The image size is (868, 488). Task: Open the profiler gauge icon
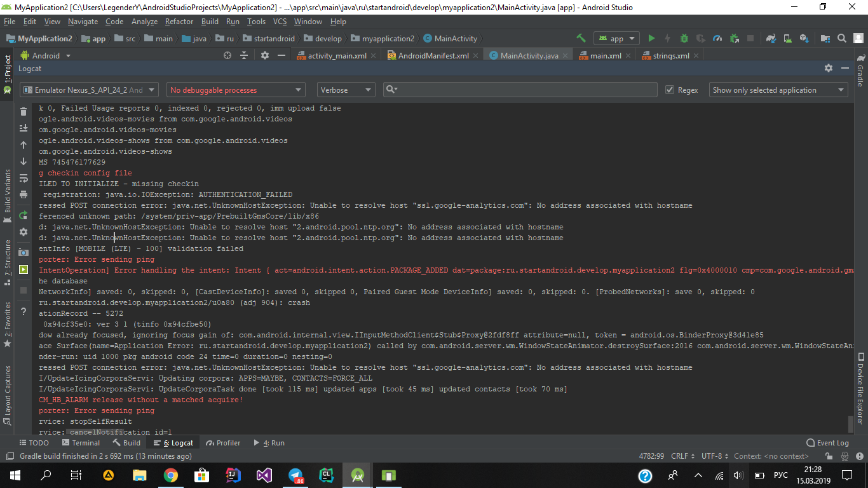click(x=717, y=38)
